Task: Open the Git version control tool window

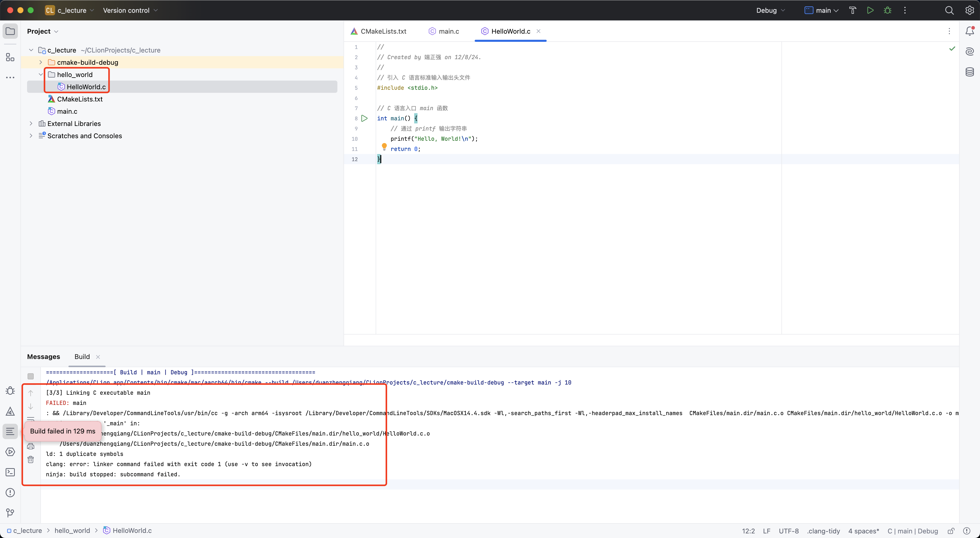Action: (x=10, y=513)
